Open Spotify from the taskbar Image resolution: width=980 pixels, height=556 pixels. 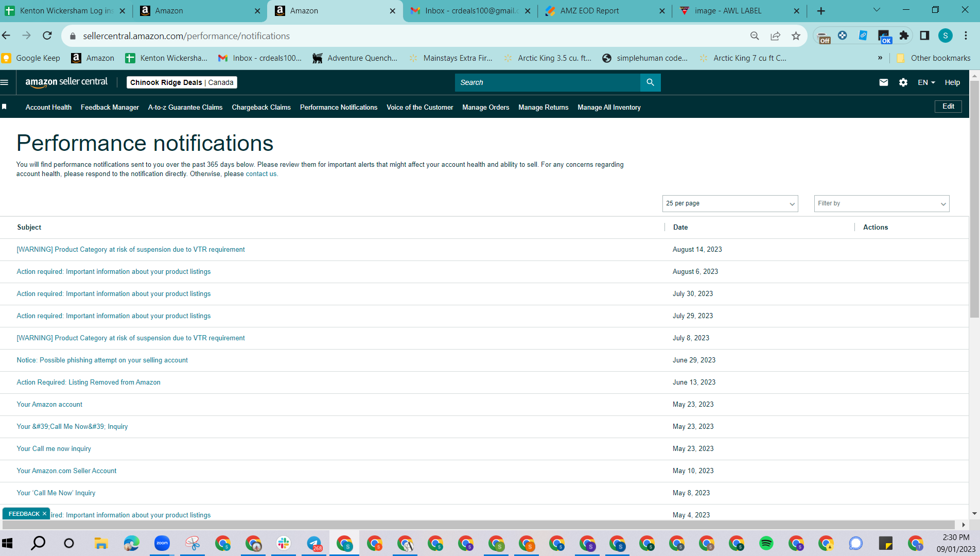pyautogui.click(x=766, y=543)
